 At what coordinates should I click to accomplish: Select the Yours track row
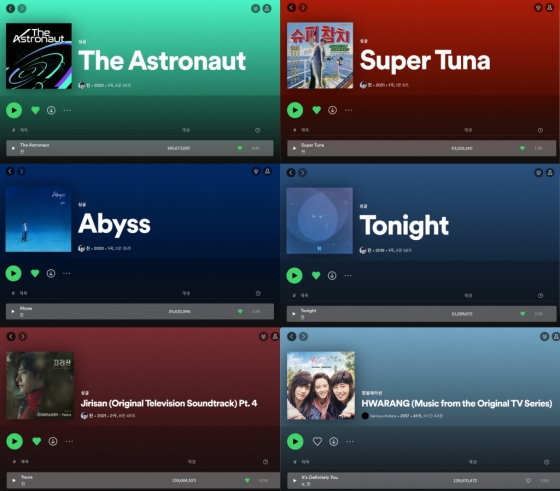[143, 480]
